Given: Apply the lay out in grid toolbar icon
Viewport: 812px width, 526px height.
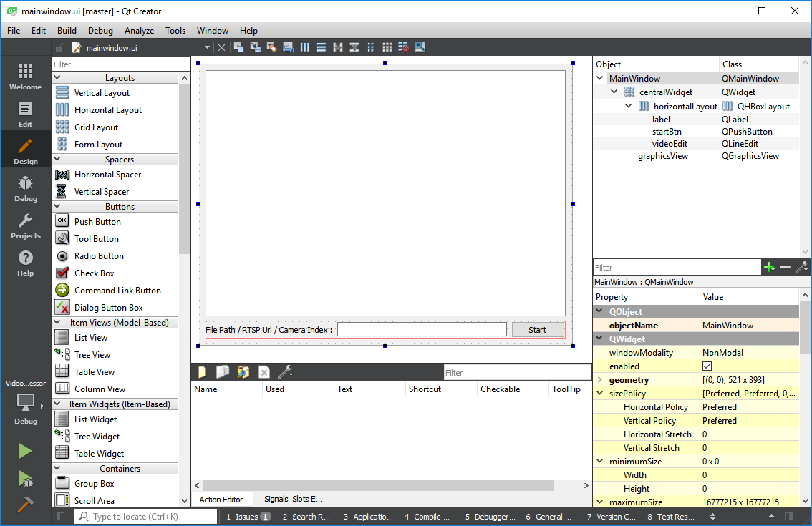Looking at the screenshot, I should point(387,47).
